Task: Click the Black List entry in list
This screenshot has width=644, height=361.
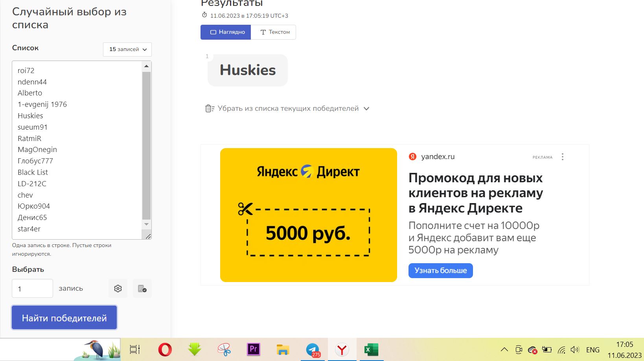Action: (x=33, y=172)
